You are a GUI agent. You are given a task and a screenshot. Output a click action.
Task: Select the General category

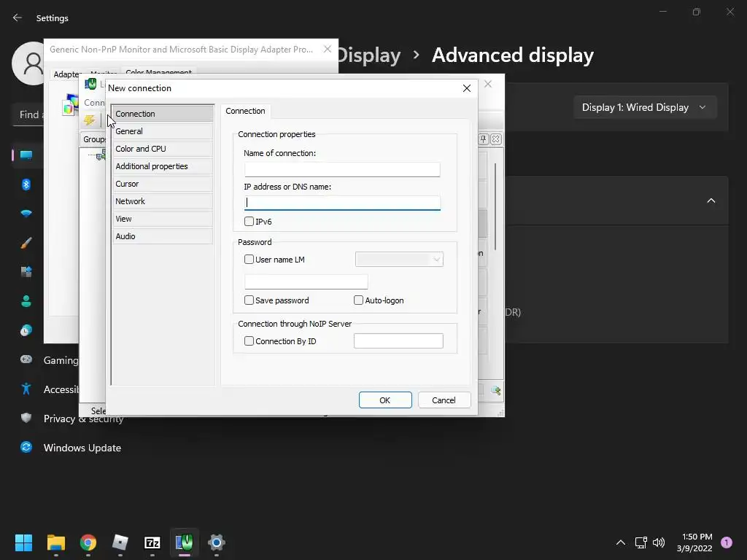[163, 131]
